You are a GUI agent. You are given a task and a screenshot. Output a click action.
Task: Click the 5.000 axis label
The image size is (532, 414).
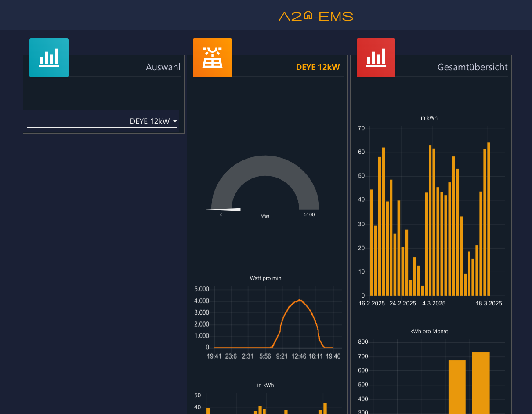(x=202, y=289)
